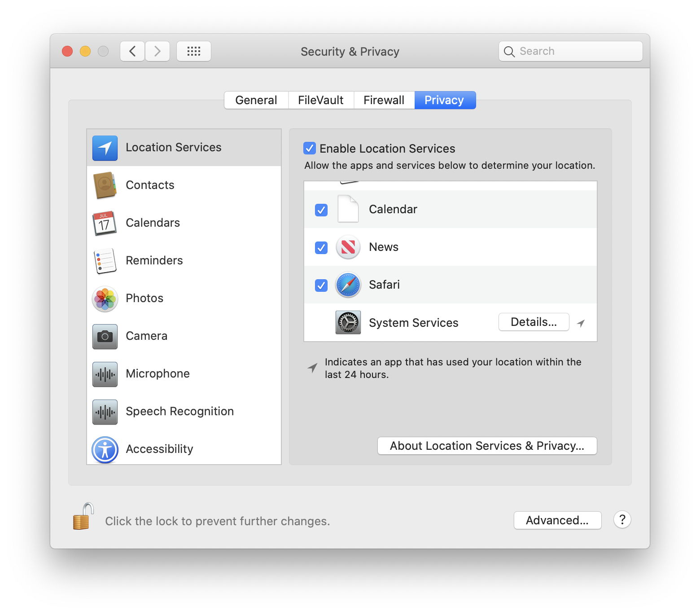The height and width of the screenshot is (615, 700).
Task: Select the Calendars icon in sidebar
Action: [x=105, y=223]
